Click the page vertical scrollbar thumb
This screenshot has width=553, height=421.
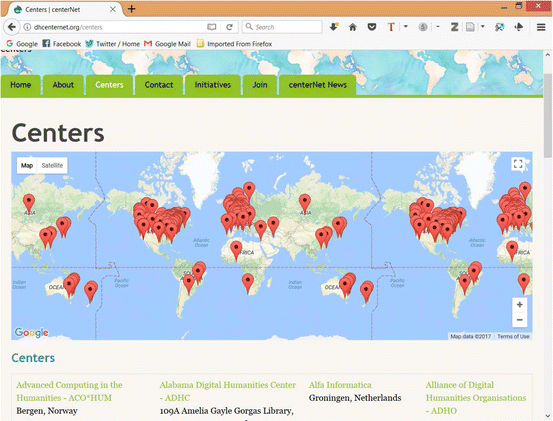pyautogui.click(x=548, y=116)
